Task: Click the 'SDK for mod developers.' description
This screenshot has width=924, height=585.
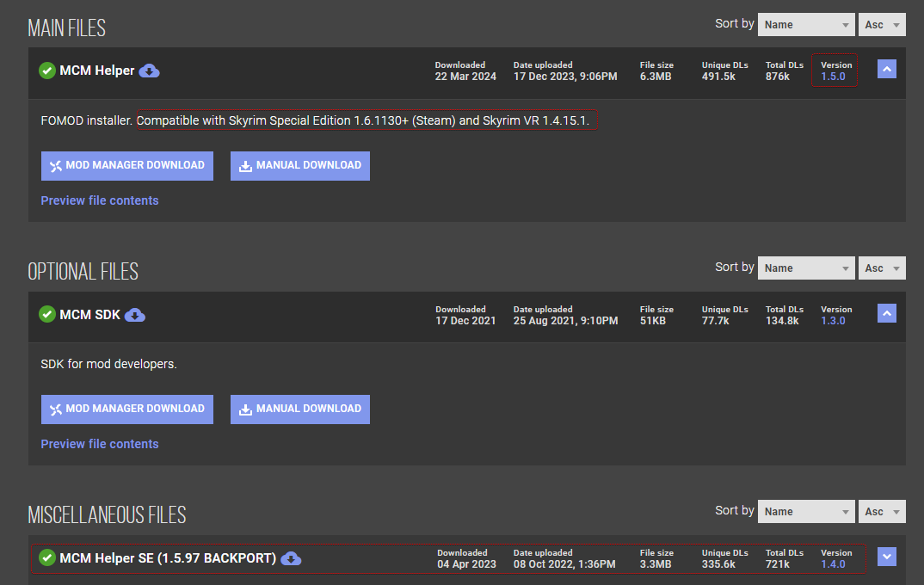Action: (x=108, y=364)
